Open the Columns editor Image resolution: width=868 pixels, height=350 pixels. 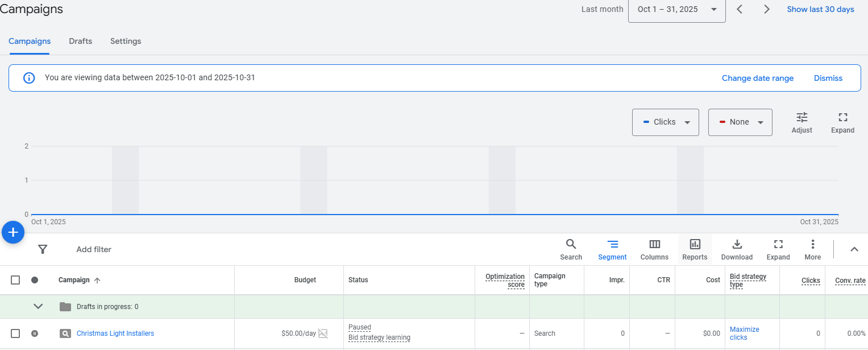click(x=654, y=249)
